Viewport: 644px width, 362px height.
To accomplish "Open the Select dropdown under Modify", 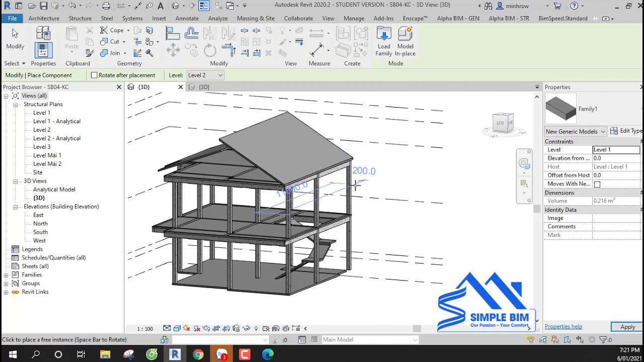I will pyautogui.click(x=15, y=63).
